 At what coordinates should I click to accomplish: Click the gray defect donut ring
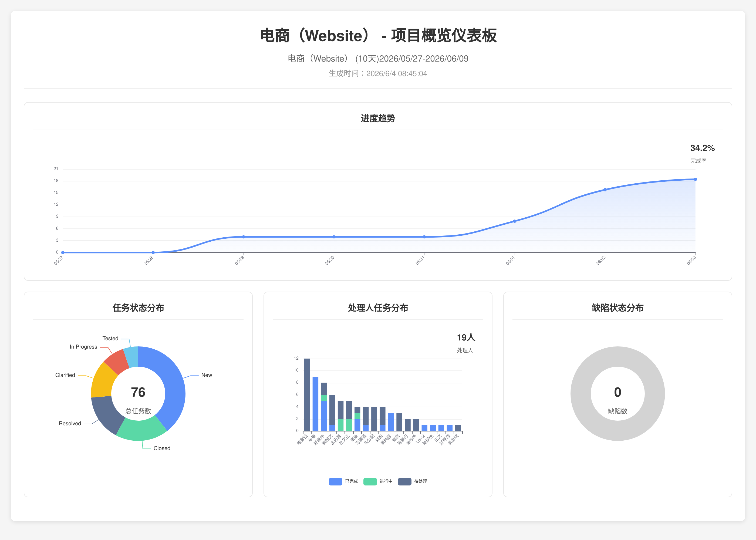coord(581,394)
